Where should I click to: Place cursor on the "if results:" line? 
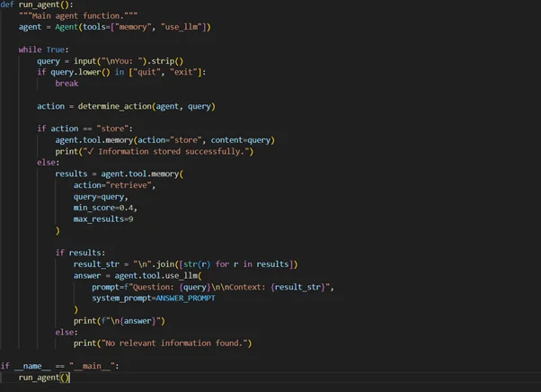80,253
